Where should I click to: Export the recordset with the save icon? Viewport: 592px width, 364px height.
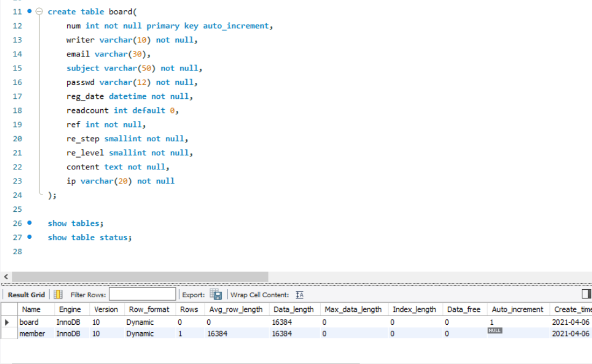[216, 294]
